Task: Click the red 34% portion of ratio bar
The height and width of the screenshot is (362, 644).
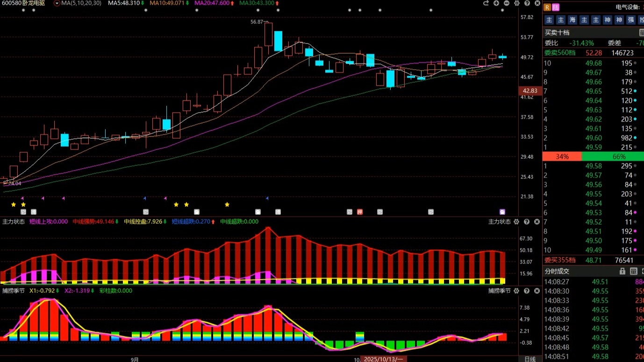Action: (x=562, y=157)
